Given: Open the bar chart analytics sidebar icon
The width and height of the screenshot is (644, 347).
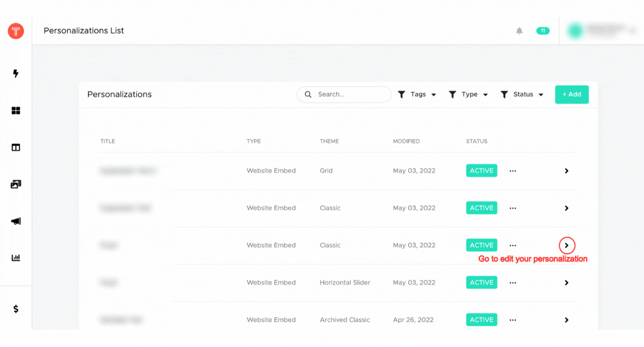Looking at the screenshot, I should coord(16,258).
